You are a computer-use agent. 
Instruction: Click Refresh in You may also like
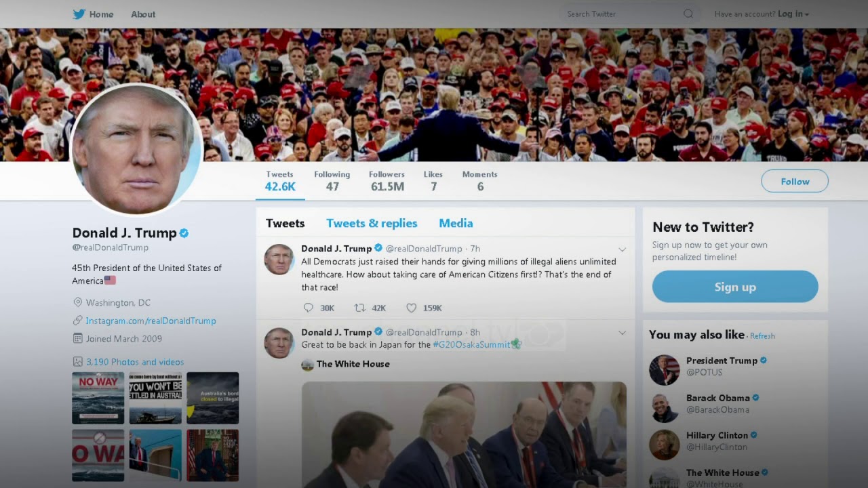762,336
